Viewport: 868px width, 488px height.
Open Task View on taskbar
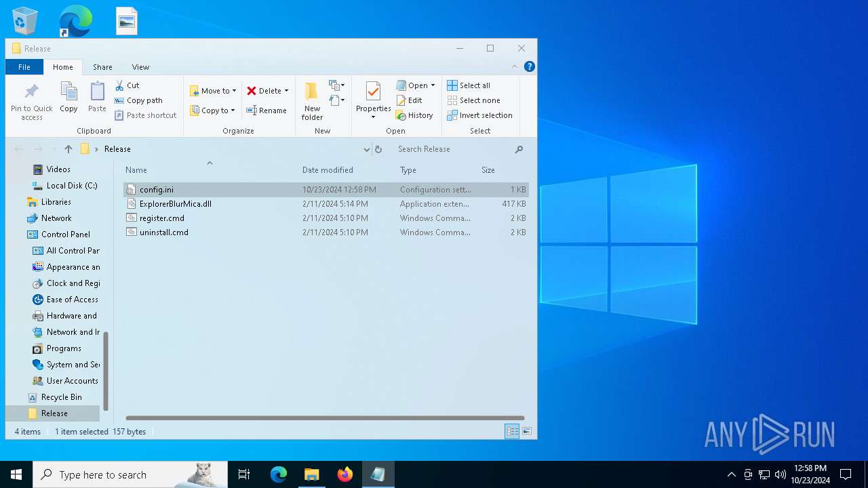pos(244,474)
